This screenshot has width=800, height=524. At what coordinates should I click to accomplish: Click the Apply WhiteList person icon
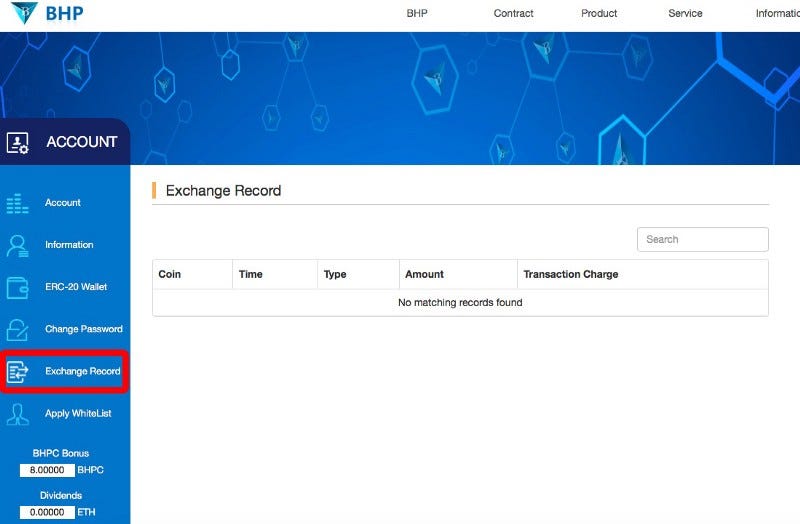coord(17,414)
